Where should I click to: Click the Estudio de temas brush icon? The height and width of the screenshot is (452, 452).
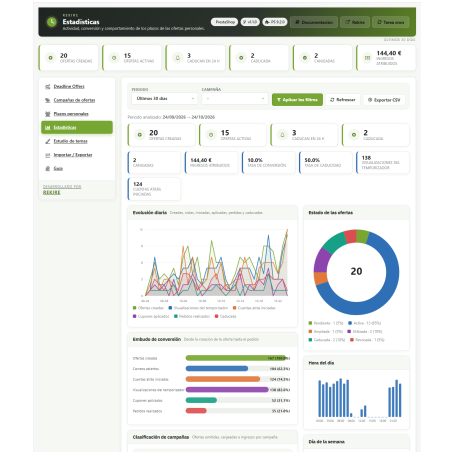(x=48, y=141)
